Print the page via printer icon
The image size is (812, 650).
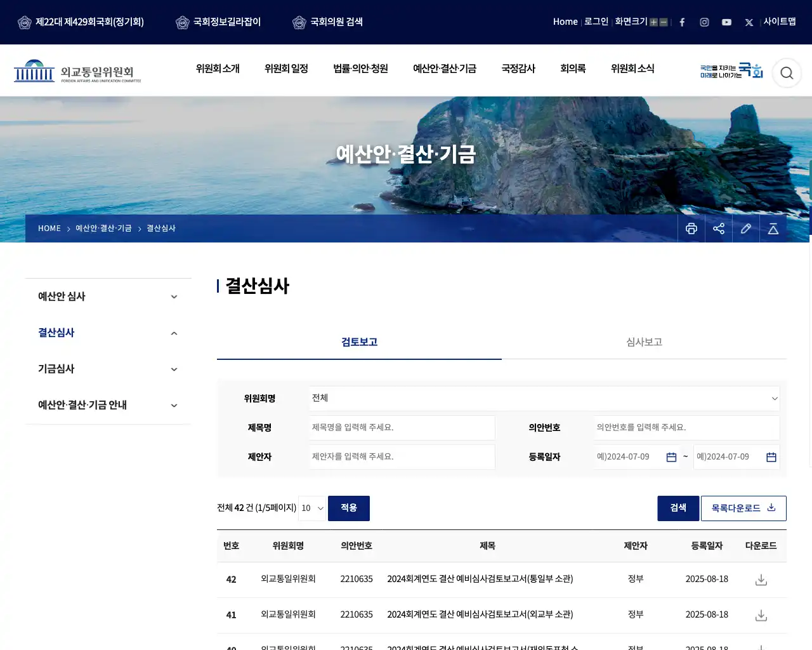point(691,229)
